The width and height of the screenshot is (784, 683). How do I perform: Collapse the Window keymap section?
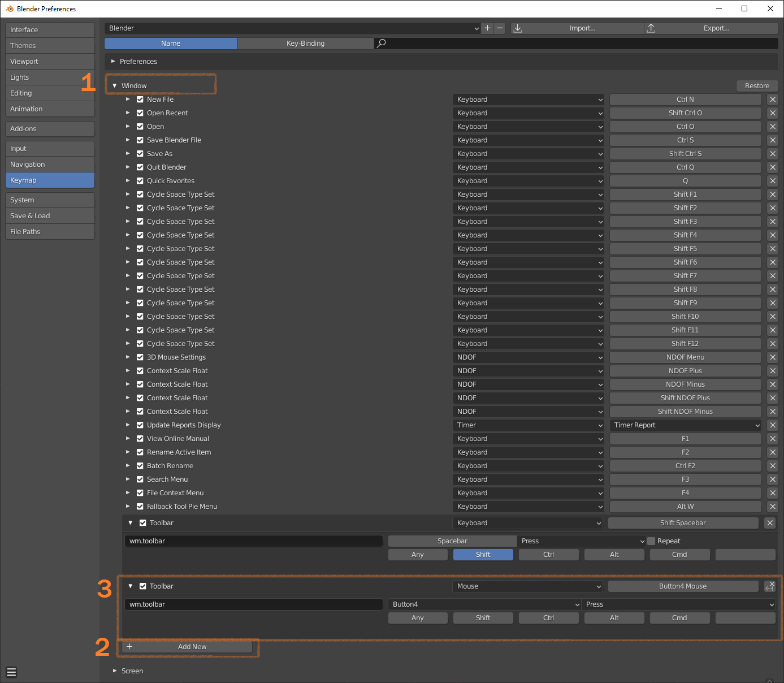tap(115, 86)
